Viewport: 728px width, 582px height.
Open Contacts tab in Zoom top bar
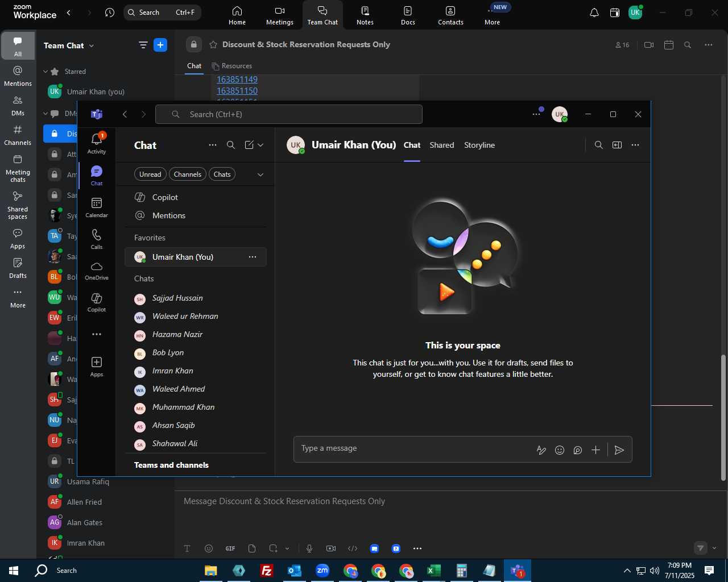pos(450,15)
